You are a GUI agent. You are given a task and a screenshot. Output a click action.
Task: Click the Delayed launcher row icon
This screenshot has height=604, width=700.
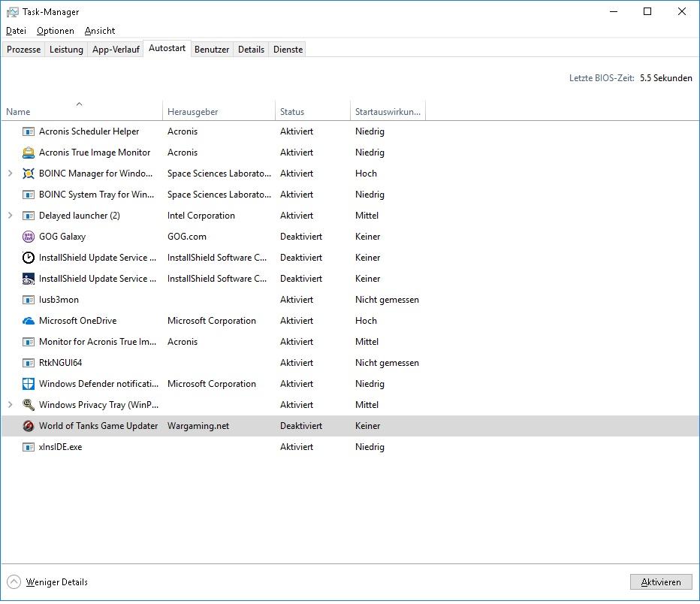[28, 216]
